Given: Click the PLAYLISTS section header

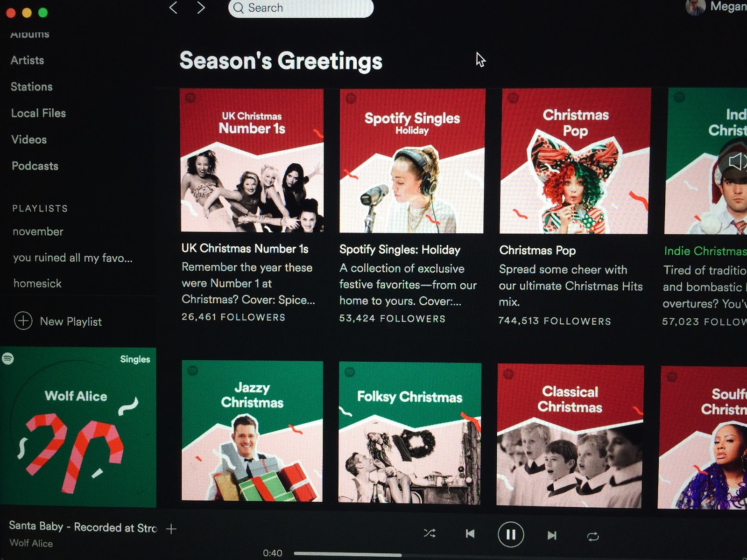Looking at the screenshot, I should coord(40,209).
